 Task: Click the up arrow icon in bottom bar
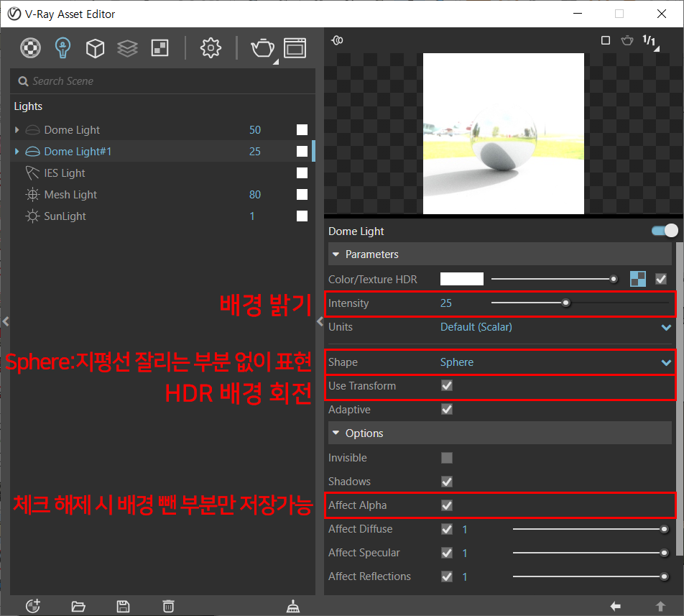point(660,607)
